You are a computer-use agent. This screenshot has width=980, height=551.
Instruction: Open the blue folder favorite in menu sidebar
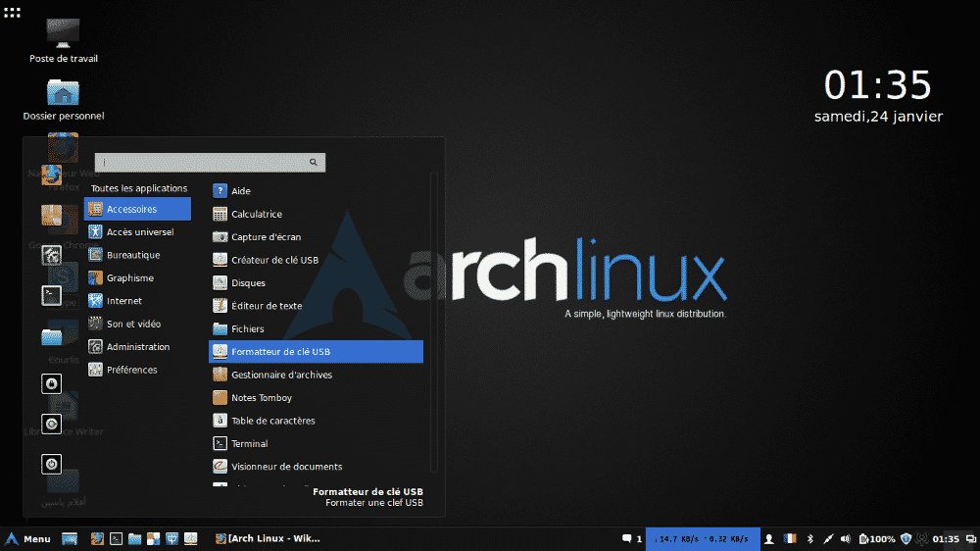click(51, 337)
